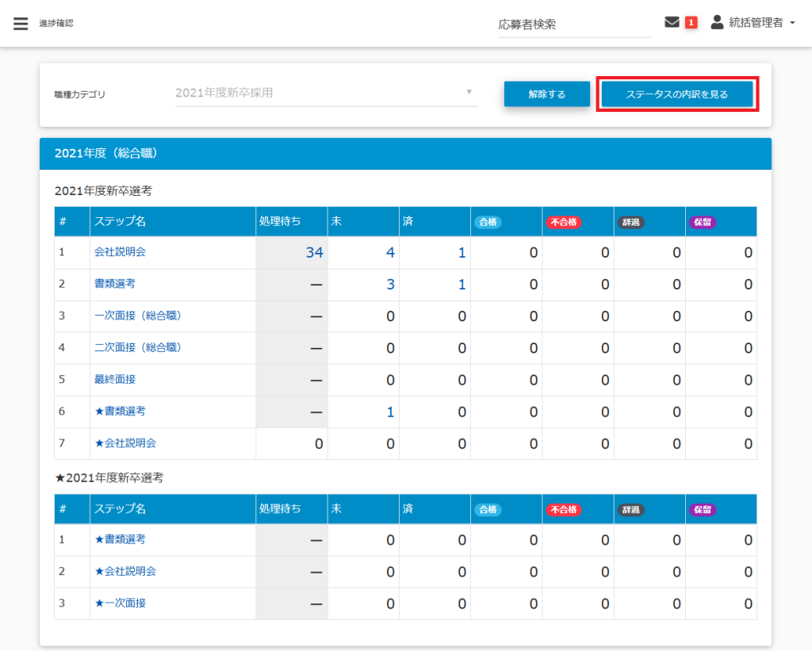
Task: Click the 合格 badge in first table header
Action: click(489, 222)
